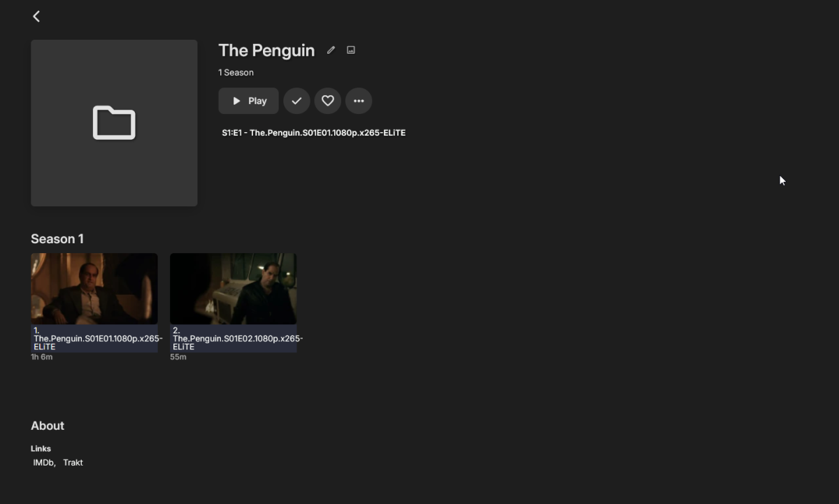Open the episode 1 thumbnail S01E01
Screen dimensions: 839x504
pyautogui.click(x=94, y=289)
